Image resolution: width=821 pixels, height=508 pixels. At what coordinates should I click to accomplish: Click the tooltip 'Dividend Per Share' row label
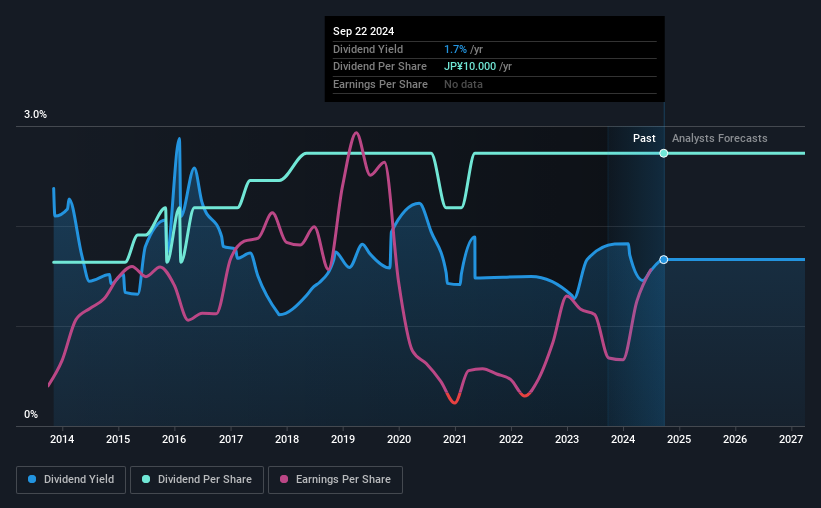click(x=380, y=67)
